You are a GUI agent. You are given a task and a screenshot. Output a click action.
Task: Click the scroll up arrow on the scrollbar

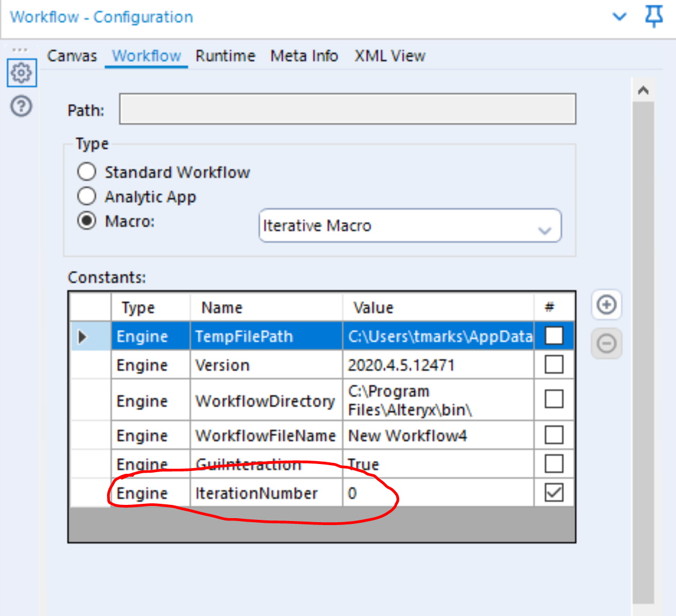[644, 89]
